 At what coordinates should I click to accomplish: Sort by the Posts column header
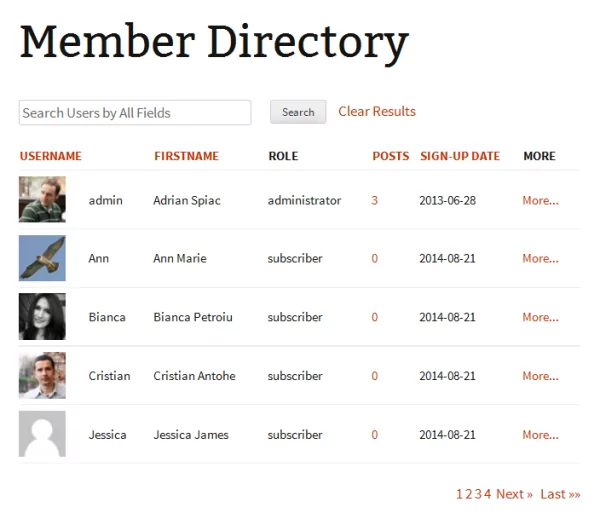pos(390,156)
